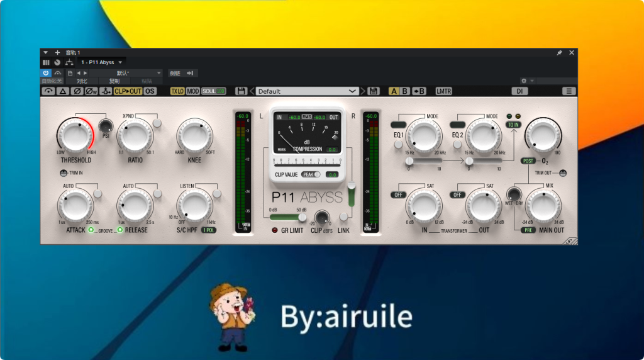644x360 pixels.
Task: Toggle the OS oversampling button
Action: tap(150, 91)
